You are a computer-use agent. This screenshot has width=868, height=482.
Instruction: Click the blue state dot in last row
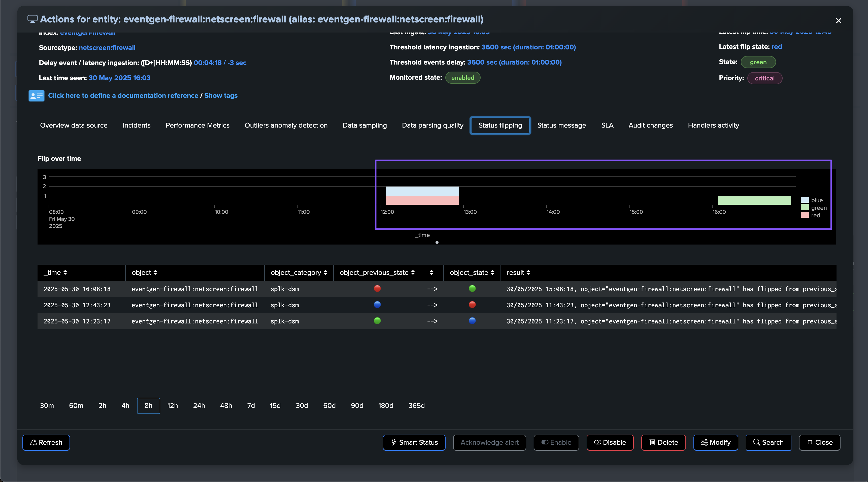[472, 321]
